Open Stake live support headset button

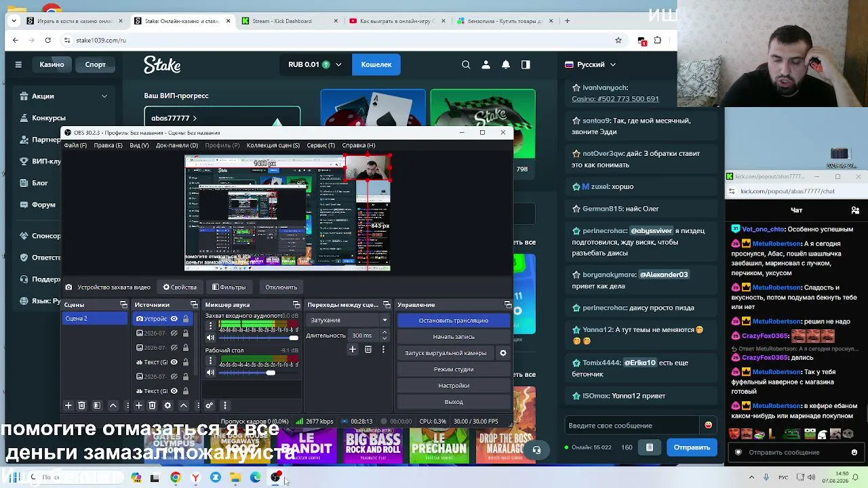tap(536, 450)
